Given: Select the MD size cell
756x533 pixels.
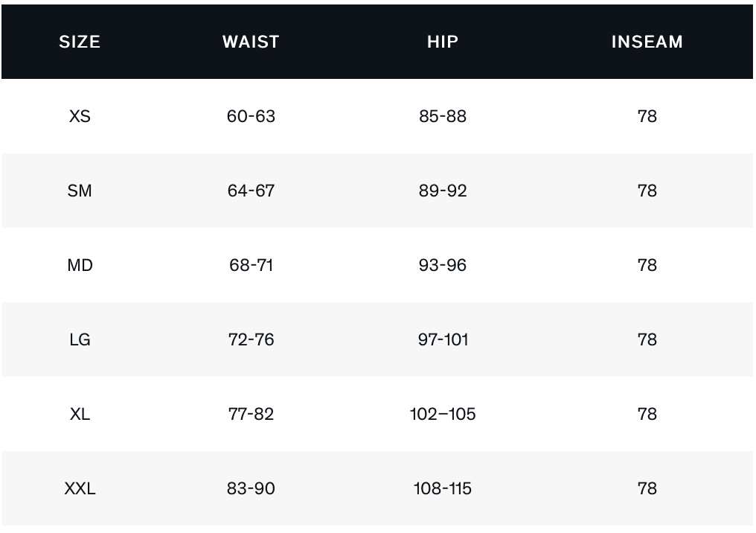Looking at the screenshot, I should click(80, 265).
